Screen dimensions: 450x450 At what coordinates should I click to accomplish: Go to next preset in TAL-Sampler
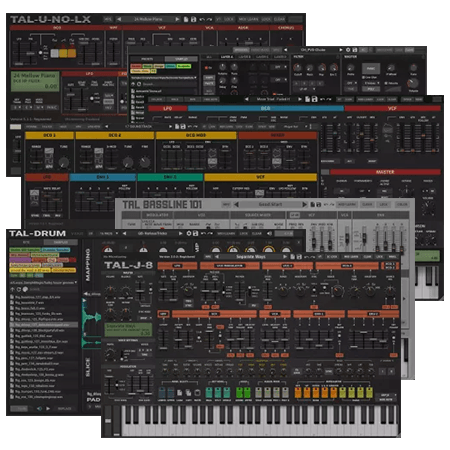click(341, 50)
